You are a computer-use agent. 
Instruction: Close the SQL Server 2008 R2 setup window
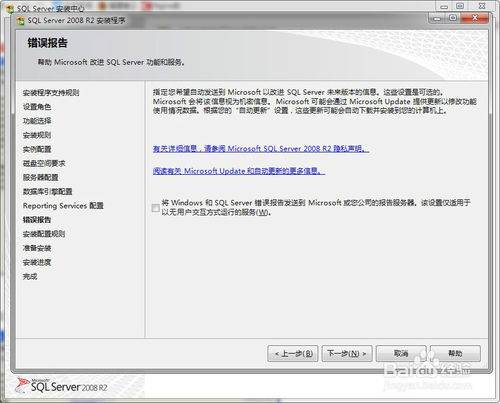(475, 18)
